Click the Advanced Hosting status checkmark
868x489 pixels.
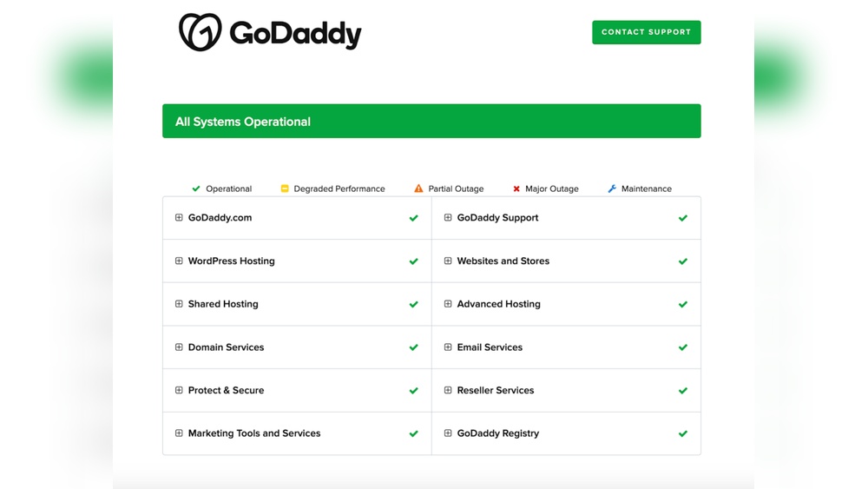pyautogui.click(x=683, y=305)
